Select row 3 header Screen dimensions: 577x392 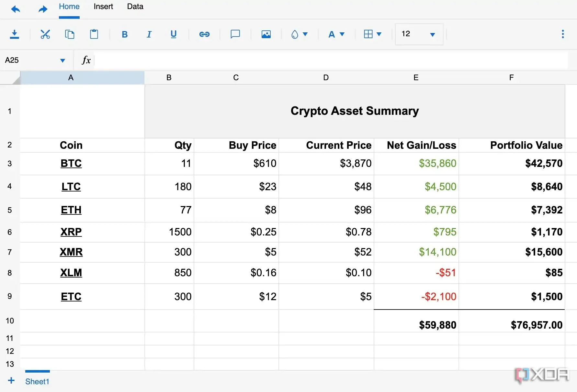[10, 164]
